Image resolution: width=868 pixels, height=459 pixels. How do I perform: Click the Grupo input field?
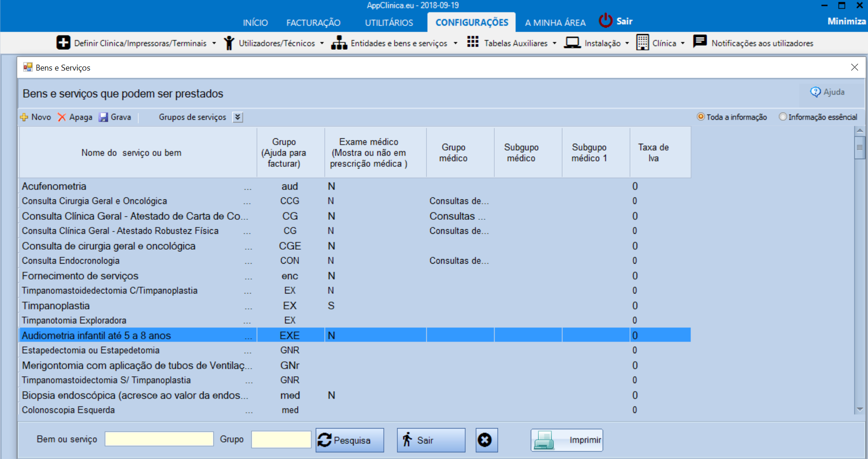pos(281,439)
